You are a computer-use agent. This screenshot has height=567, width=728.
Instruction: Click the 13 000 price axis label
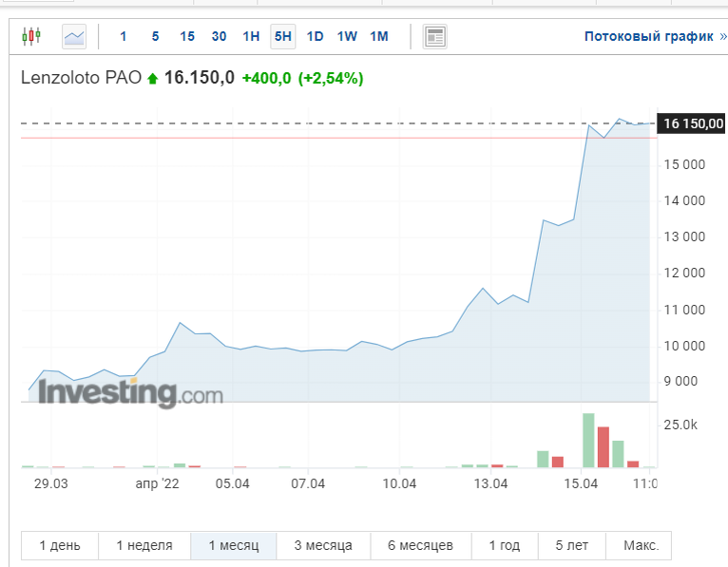(684, 237)
